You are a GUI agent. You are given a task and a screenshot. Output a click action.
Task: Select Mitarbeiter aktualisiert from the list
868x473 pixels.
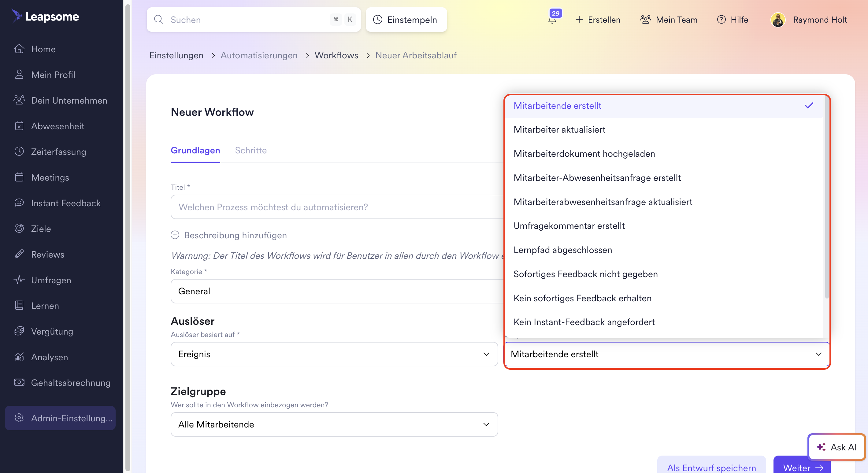pos(559,130)
